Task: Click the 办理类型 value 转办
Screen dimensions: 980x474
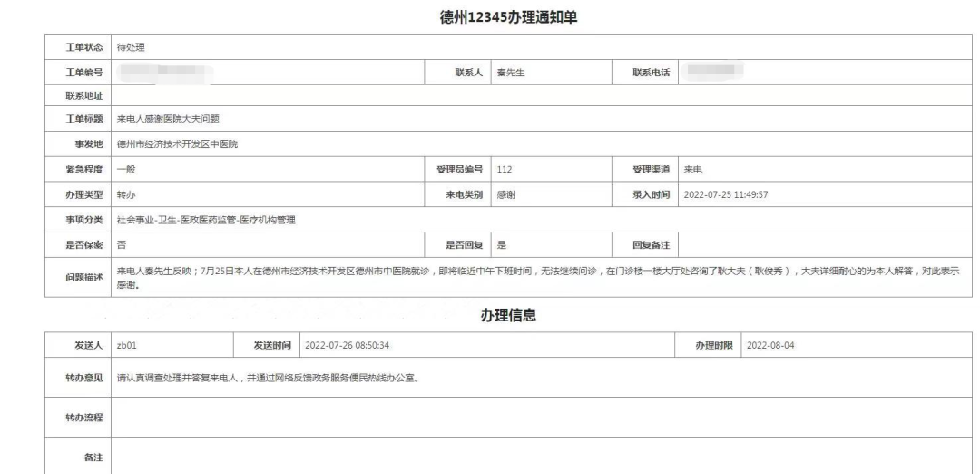Action: 127,194
